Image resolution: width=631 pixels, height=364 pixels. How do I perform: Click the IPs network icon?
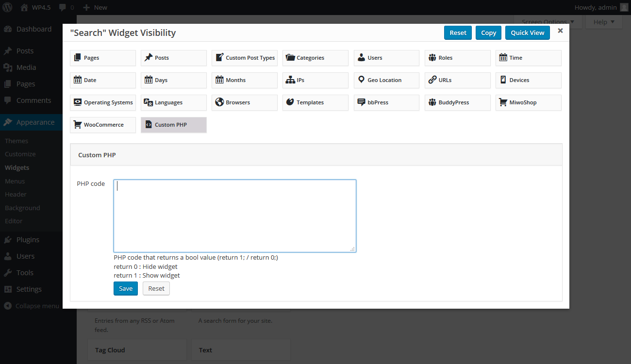pos(290,80)
